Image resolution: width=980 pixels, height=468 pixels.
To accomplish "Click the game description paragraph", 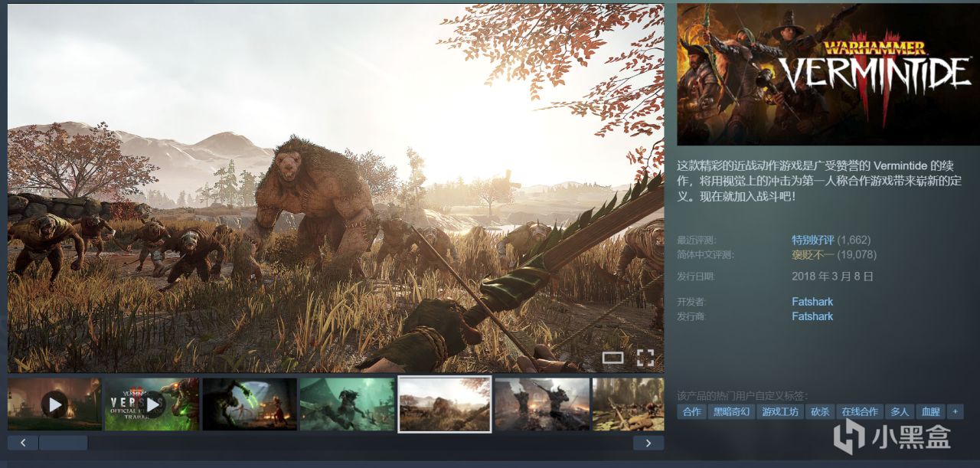I will click(819, 181).
